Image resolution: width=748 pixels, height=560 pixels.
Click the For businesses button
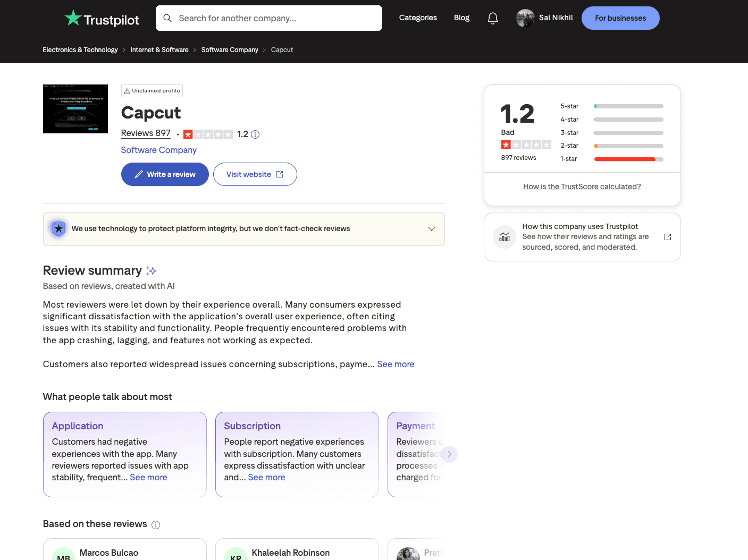pyautogui.click(x=620, y=18)
